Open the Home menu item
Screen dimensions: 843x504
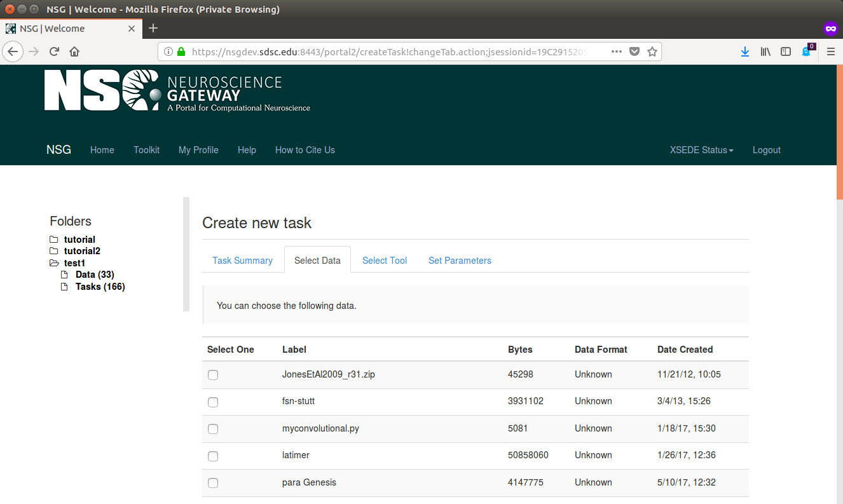tap(102, 150)
